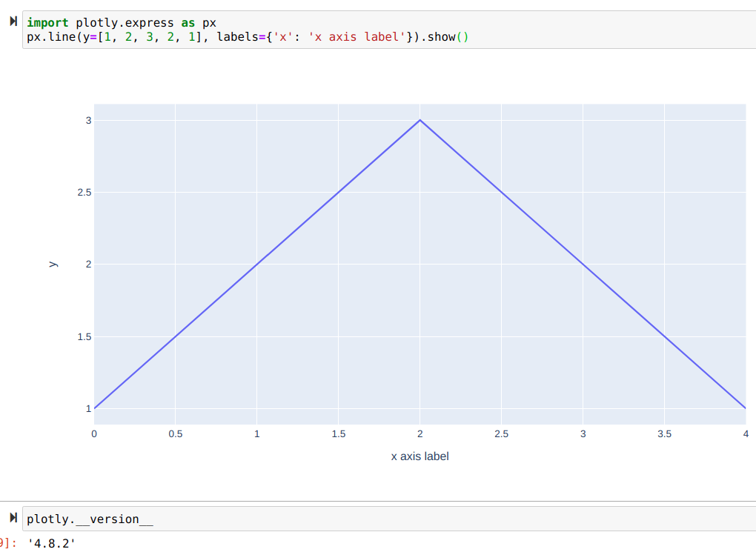This screenshot has width=756, height=552.
Task: Run the plotly.__version__ cell
Action: pos(13,519)
